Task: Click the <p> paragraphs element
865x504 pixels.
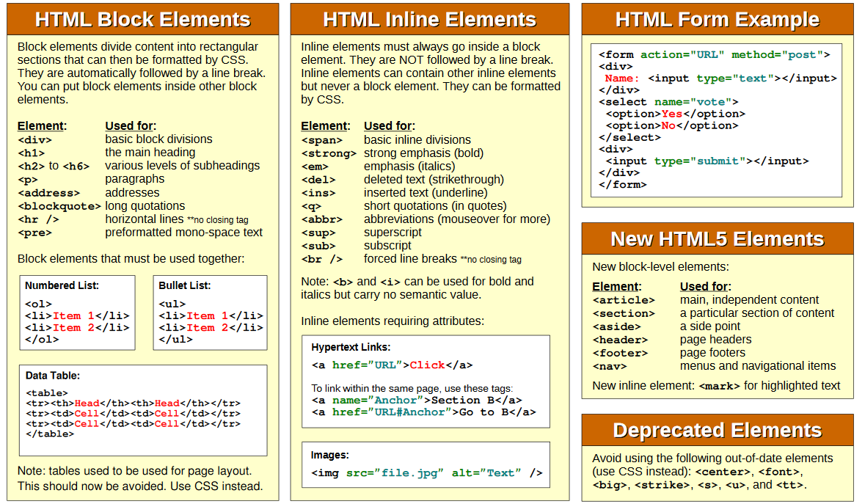Action: (x=28, y=180)
